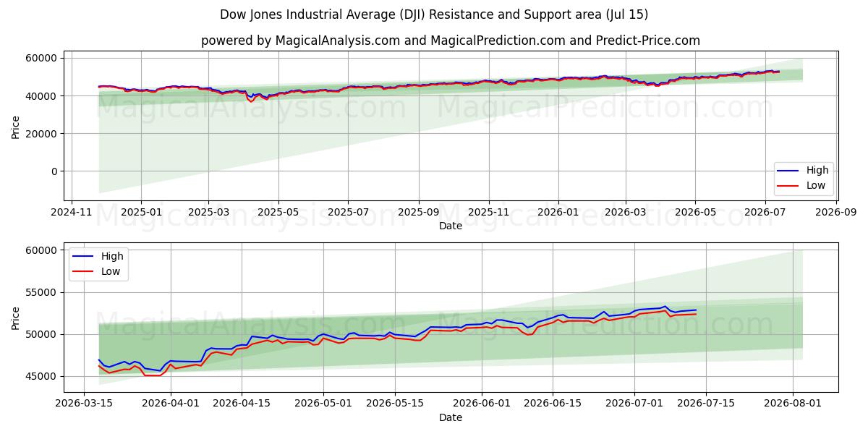Click the upper chart's Date axis label
The width and height of the screenshot is (868, 434).
(x=451, y=226)
